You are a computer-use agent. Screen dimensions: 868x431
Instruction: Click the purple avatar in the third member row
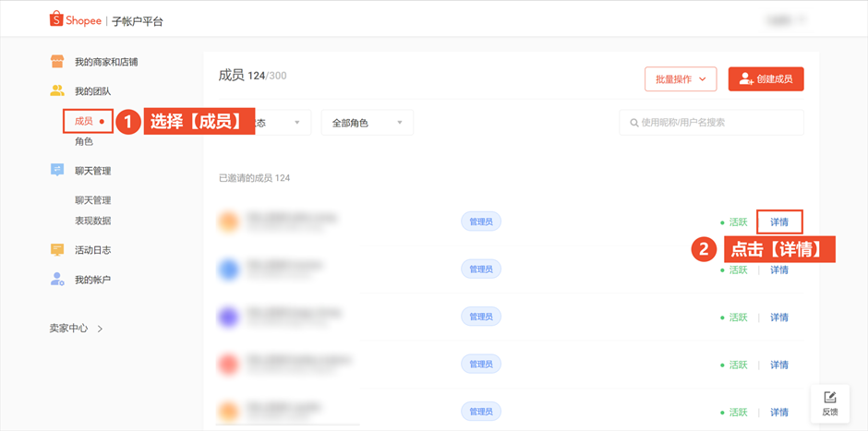(x=228, y=317)
